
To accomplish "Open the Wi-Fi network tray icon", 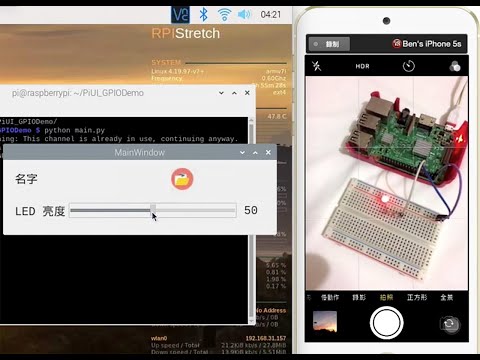I will (224, 15).
